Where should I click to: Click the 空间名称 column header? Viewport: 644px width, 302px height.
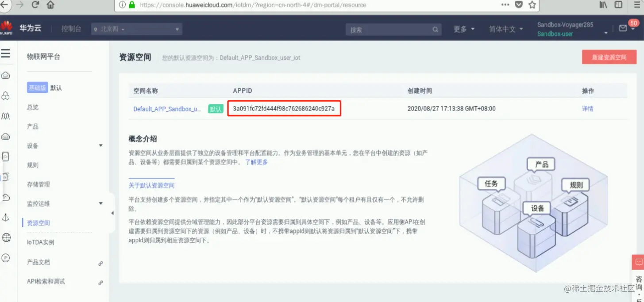(146, 91)
